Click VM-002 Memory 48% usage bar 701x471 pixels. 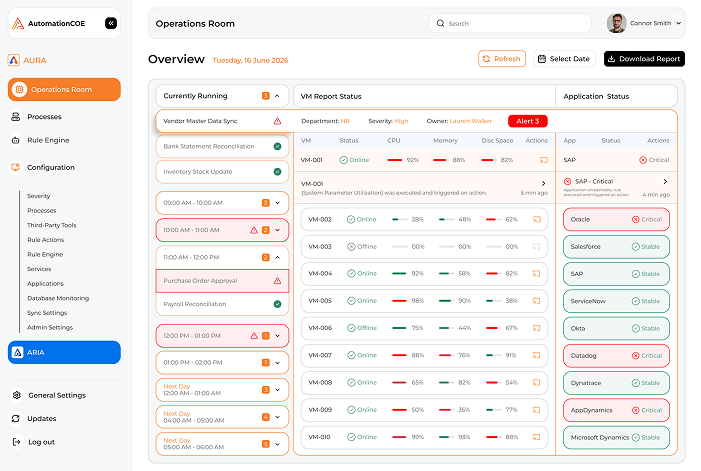(x=446, y=219)
